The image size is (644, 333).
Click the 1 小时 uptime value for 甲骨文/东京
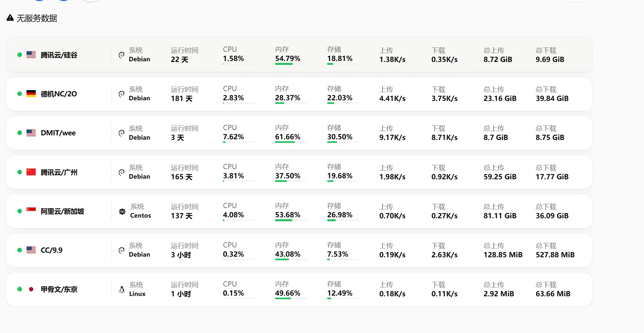(181, 294)
